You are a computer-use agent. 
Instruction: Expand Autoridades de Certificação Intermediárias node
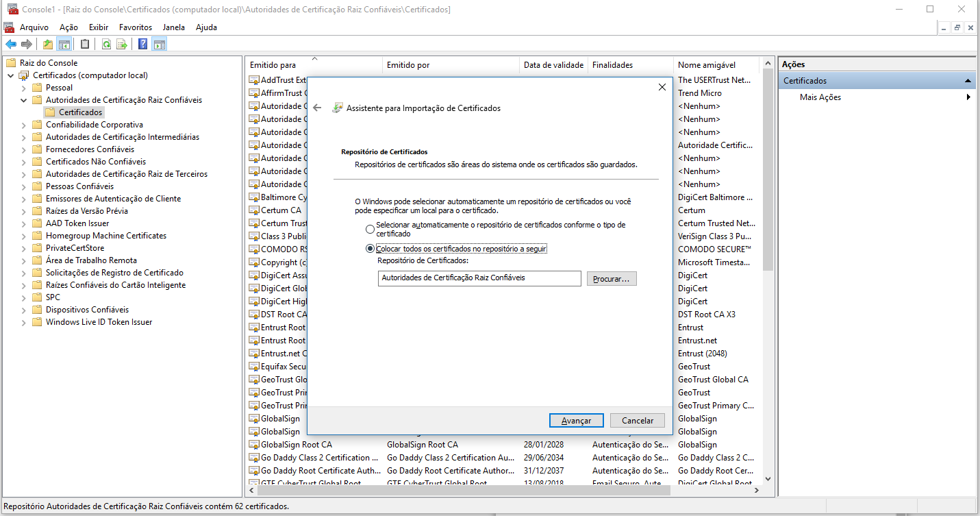(x=23, y=137)
